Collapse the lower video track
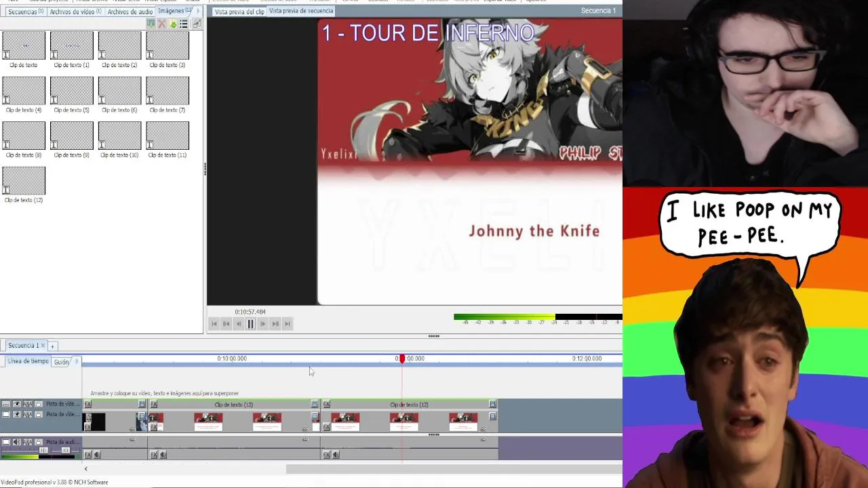The width and height of the screenshot is (868, 488). coord(6,414)
